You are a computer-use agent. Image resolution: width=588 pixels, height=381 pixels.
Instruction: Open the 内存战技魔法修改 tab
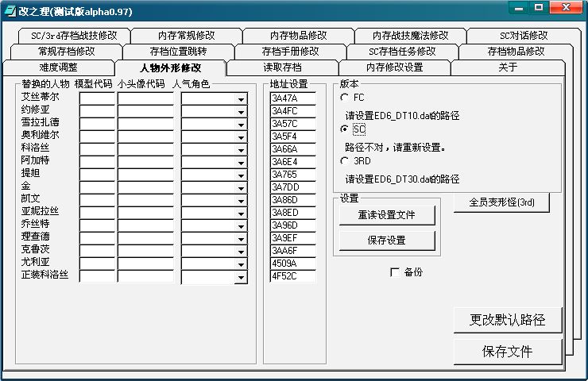click(411, 36)
